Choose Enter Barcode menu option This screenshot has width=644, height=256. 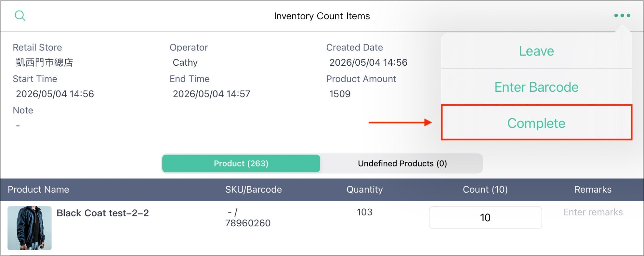click(536, 87)
